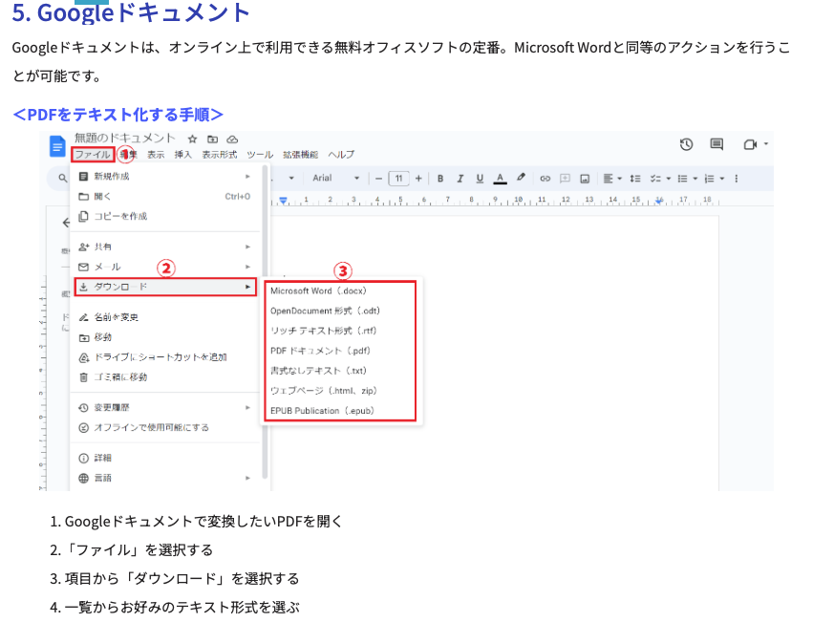Image resolution: width=834 pixels, height=644 pixels.
Task: Expand the ダウンロード submenu arrow
Action: tap(248, 286)
